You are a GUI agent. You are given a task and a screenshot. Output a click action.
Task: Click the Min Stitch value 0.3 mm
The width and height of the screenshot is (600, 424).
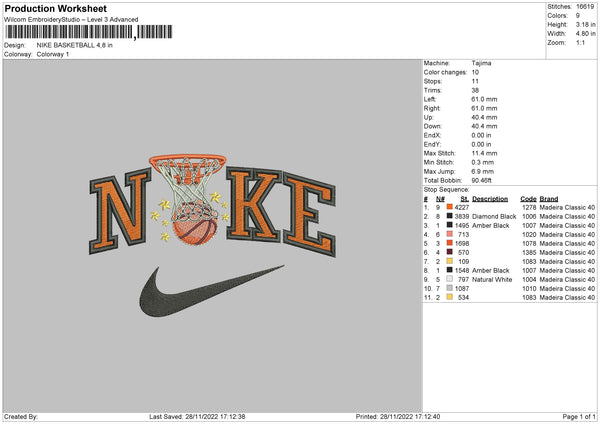pos(483,162)
